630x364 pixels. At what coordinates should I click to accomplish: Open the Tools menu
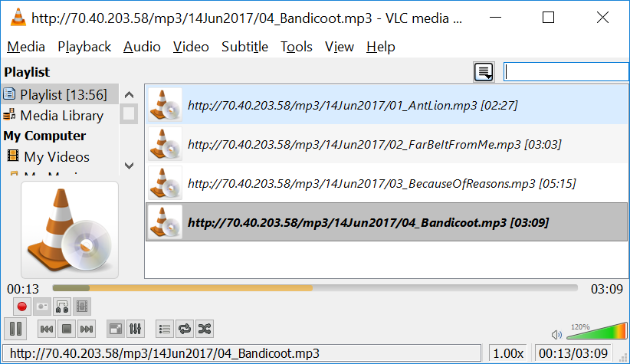click(x=297, y=47)
